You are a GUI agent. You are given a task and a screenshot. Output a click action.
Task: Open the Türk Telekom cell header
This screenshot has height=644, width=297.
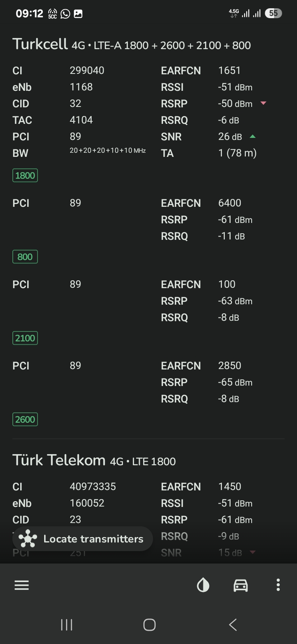(x=94, y=460)
